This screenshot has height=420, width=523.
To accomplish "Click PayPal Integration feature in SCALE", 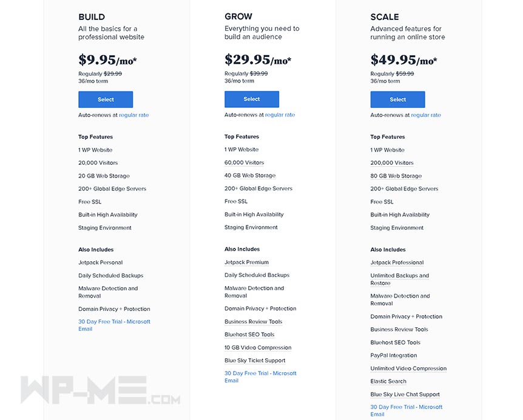I will (x=394, y=355).
